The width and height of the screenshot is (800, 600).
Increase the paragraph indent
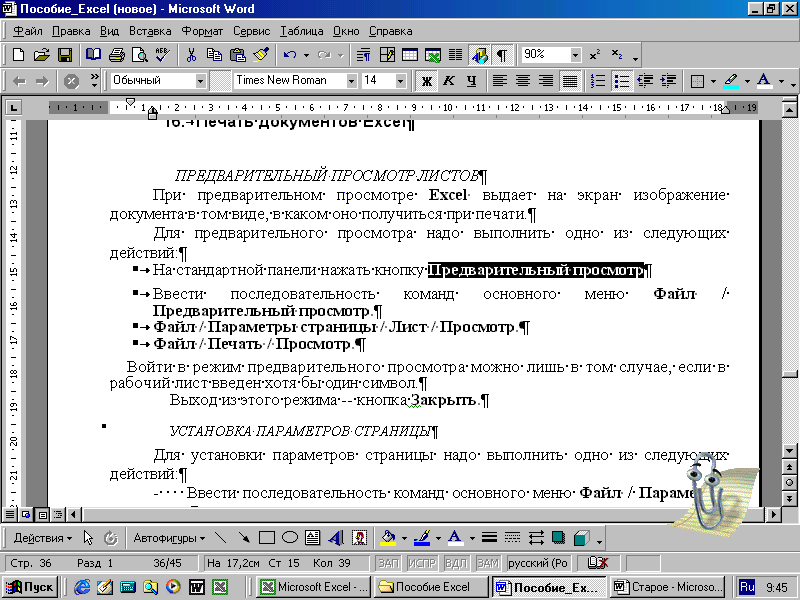[x=668, y=81]
